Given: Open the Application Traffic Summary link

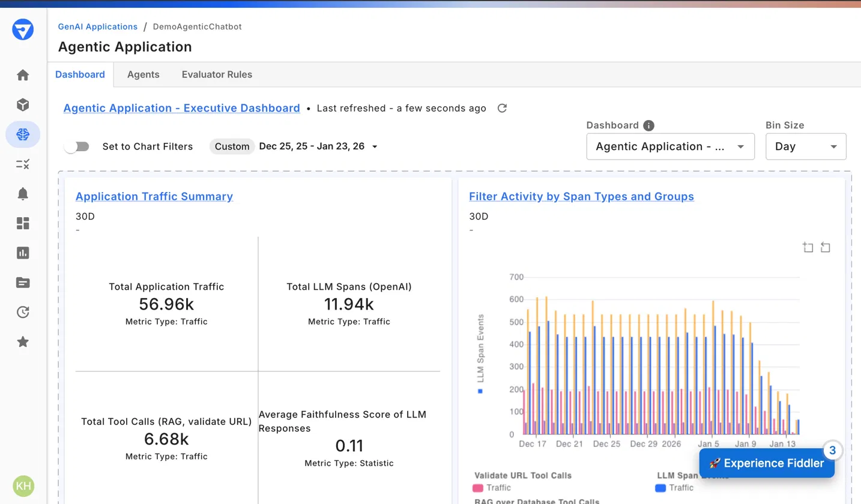Looking at the screenshot, I should click(154, 196).
